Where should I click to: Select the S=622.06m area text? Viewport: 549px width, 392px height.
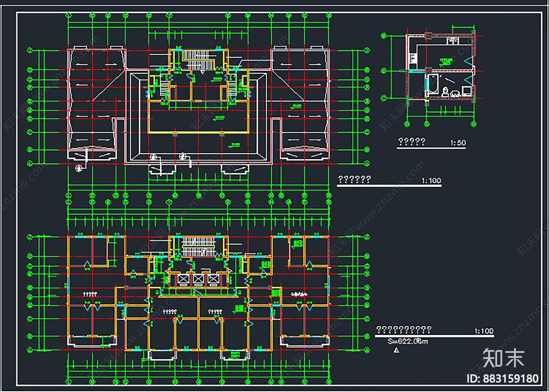click(408, 342)
